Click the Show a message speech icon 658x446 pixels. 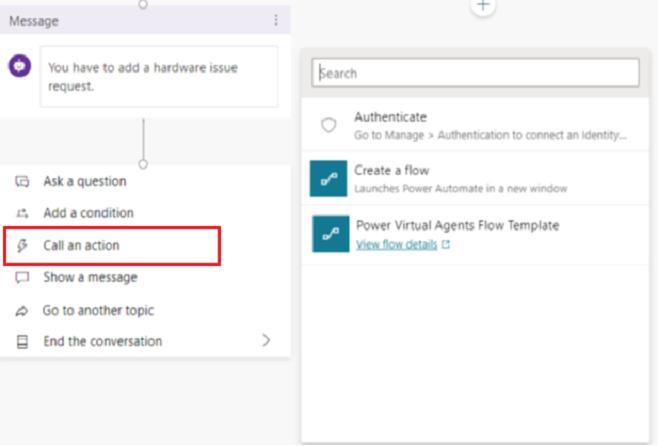click(22, 277)
